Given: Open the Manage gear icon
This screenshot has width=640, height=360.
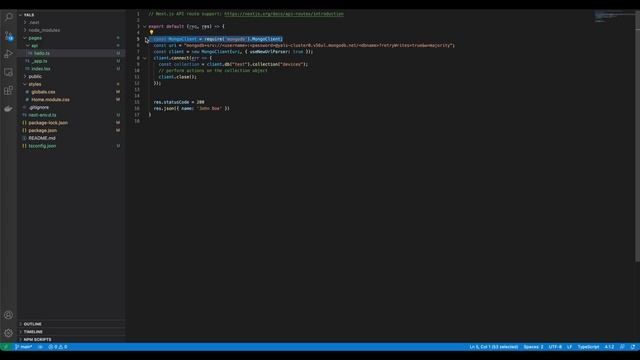Looking at the screenshot, I should coord(9,333).
